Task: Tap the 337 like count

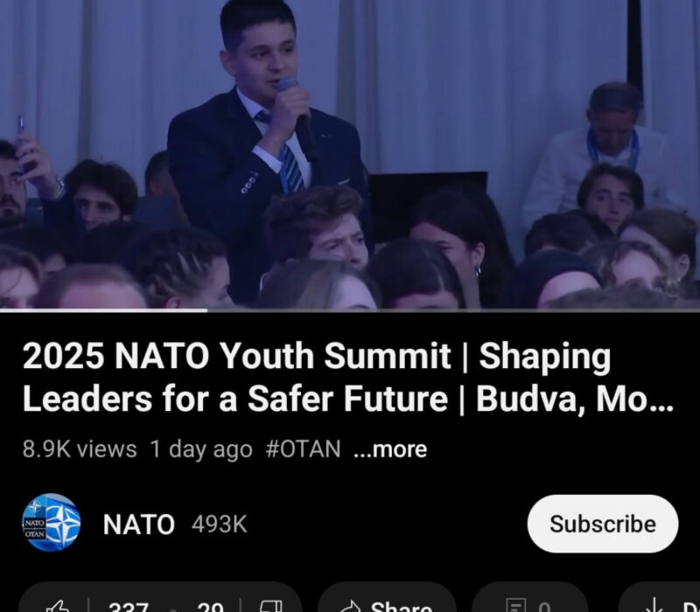Action: point(129,607)
